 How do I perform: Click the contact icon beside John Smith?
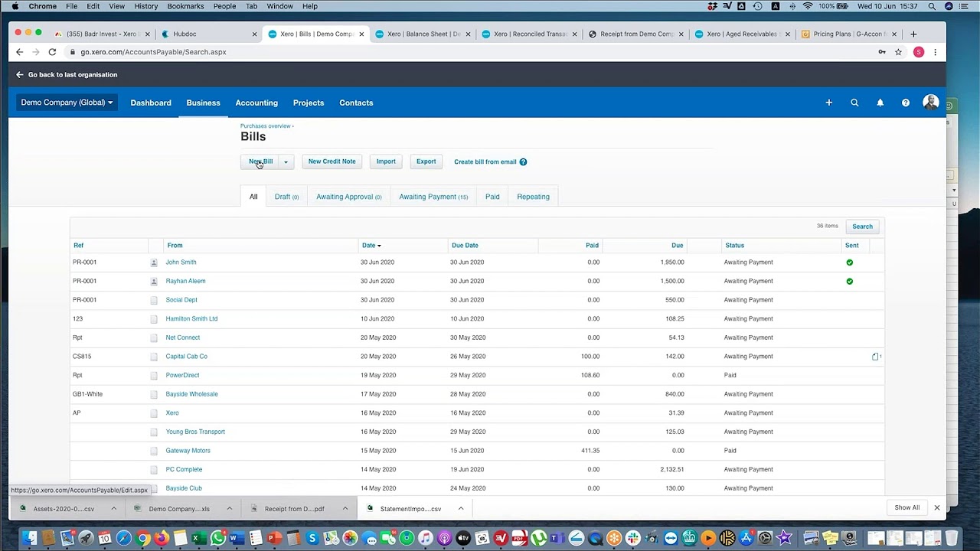[154, 262]
